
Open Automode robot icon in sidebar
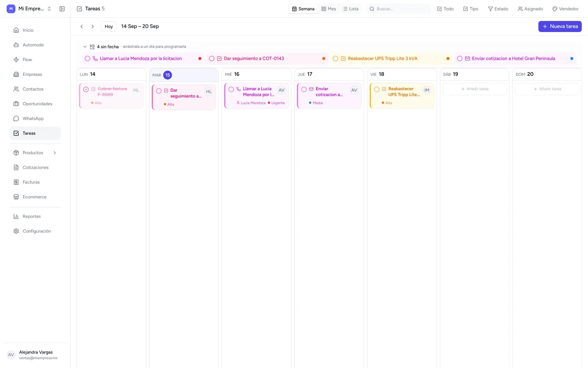pyautogui.click(x=16, y=45)
